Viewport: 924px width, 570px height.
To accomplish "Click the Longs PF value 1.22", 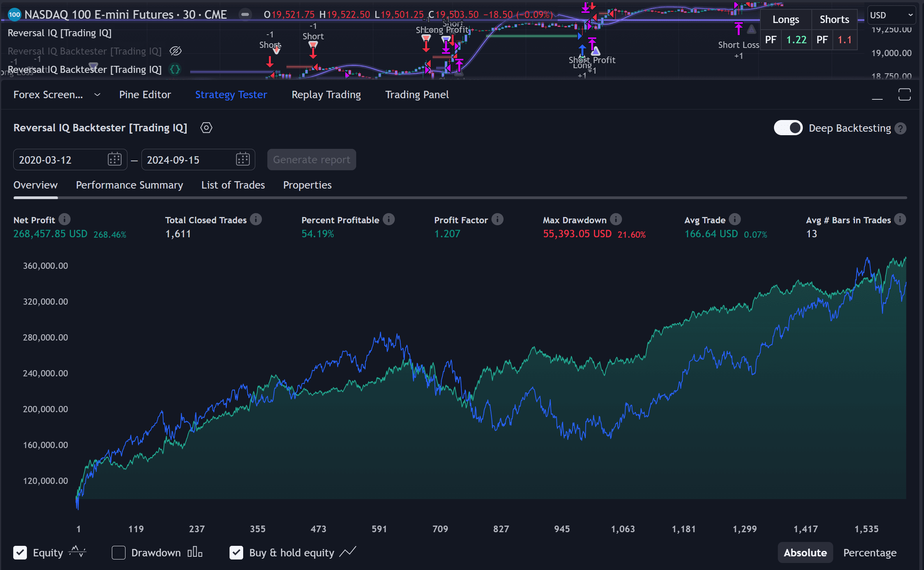I will [x=796, y=40].
